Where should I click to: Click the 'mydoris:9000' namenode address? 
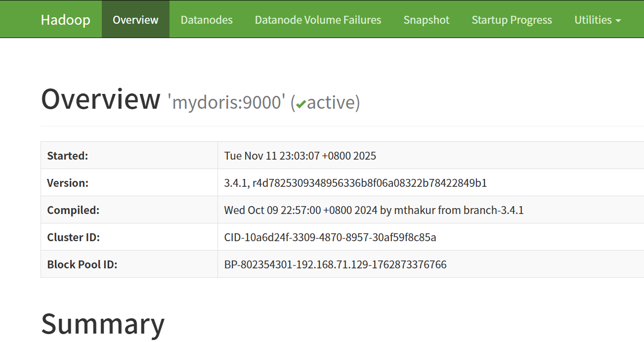pos(227,103)
